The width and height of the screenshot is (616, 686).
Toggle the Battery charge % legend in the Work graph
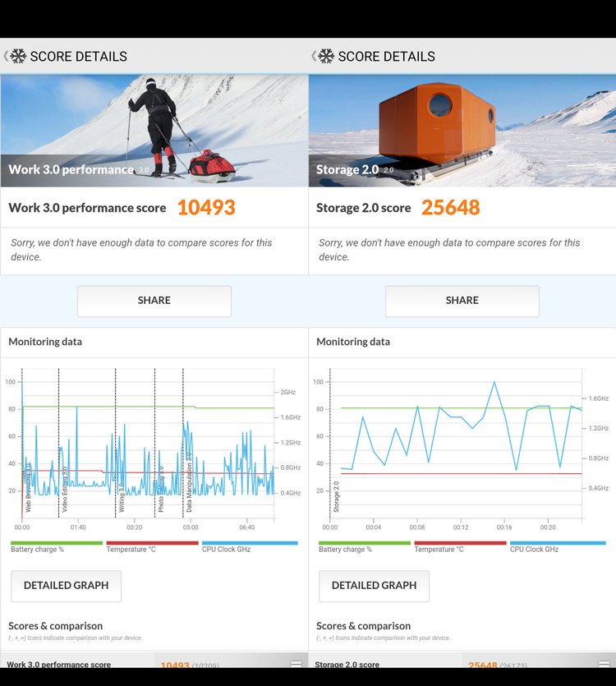click(x=57, y=546)
